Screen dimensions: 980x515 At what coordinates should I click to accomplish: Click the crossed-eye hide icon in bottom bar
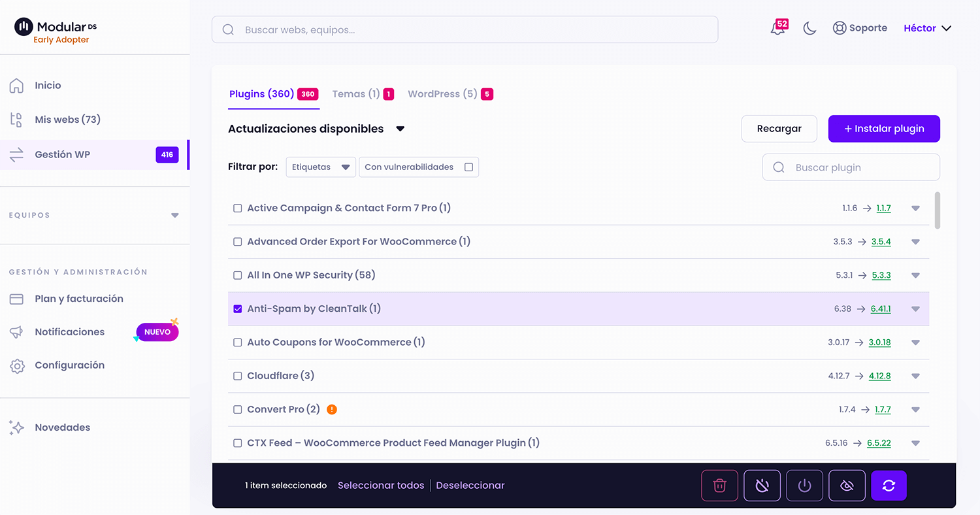pyautogui.click(x=847, y=486)
